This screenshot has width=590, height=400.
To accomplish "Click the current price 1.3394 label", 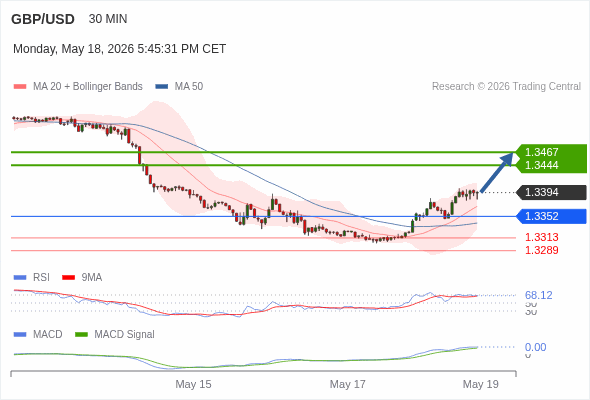I will pyautogui.click(x=551, y=192).
